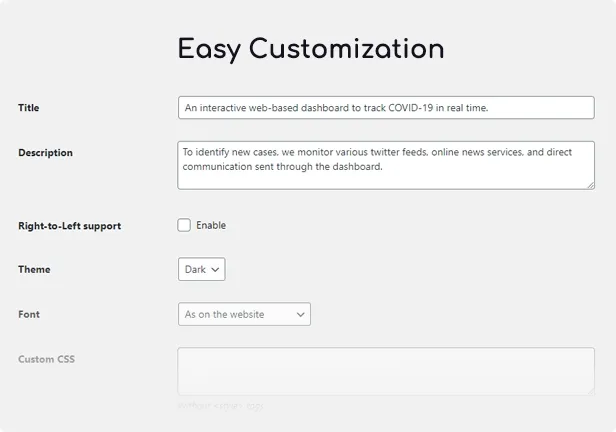Open the Theme dropdown showing Dark
The height and width of the screenshot is (432, 616).
click(x=202, y=269)
